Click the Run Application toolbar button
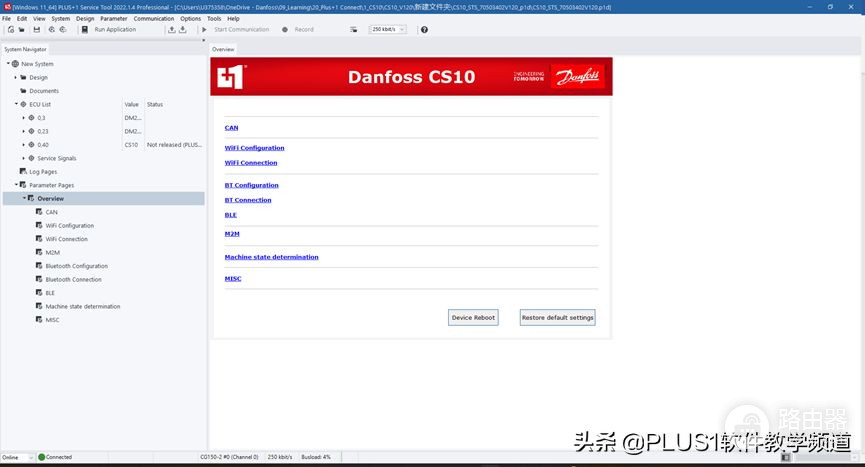The height and width of the screenshot is (467, 865). 109,30
